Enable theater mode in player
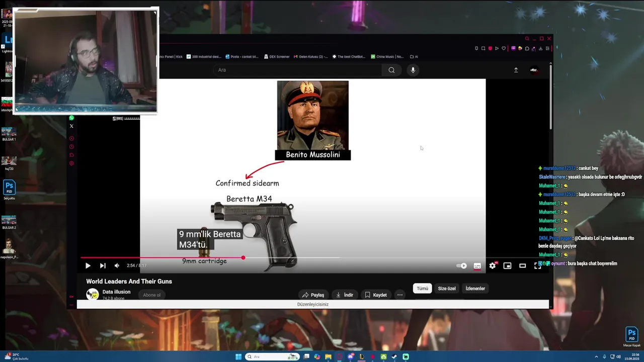The image size is (644, 362). (522, 266)
